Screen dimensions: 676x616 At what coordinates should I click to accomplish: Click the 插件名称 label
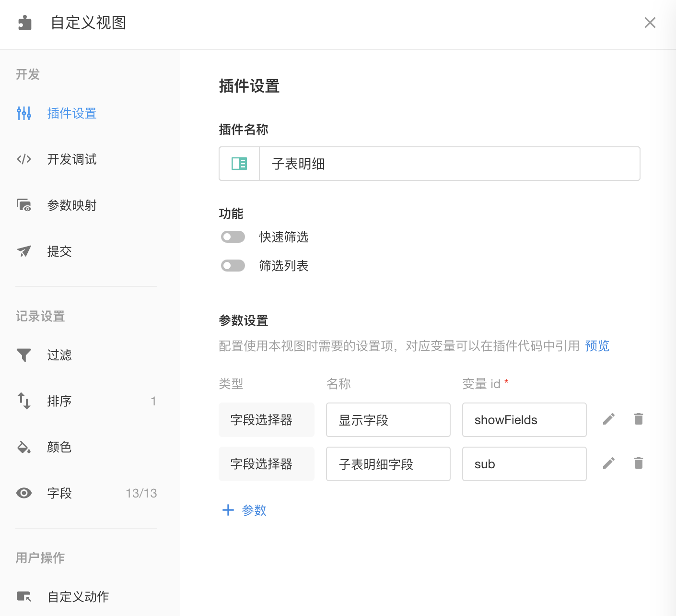coord(244,130)
